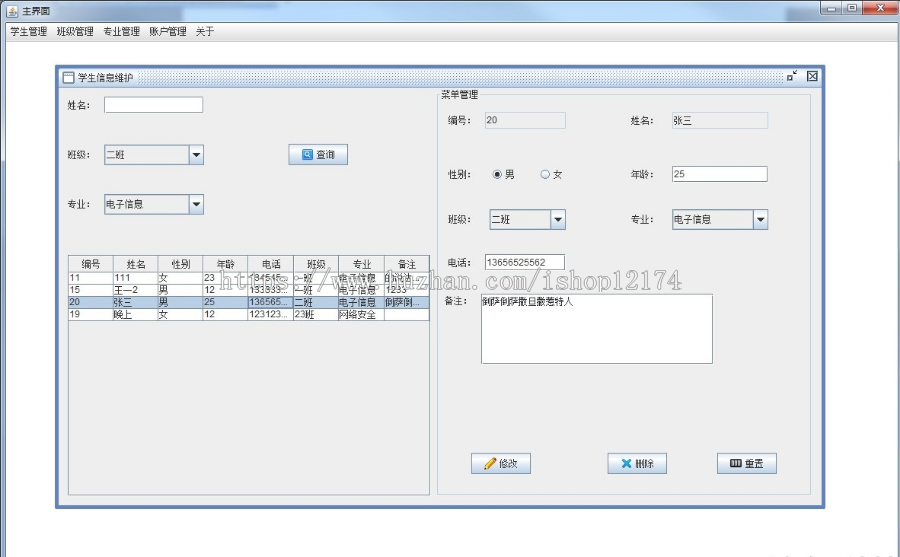Click the 电话 column header
This screenshot has width=900, height=557.
tap(270, 264)
